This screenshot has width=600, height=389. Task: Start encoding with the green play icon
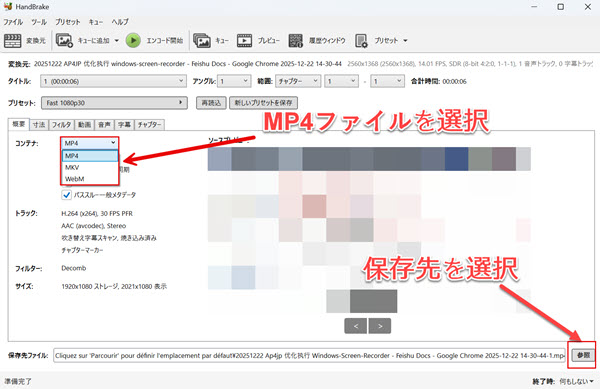tap(133, 41)
